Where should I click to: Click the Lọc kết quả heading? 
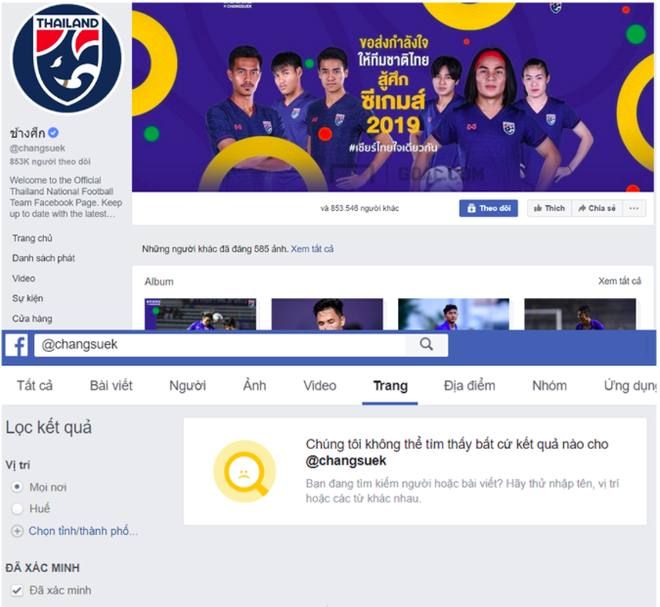pos(49,428)
